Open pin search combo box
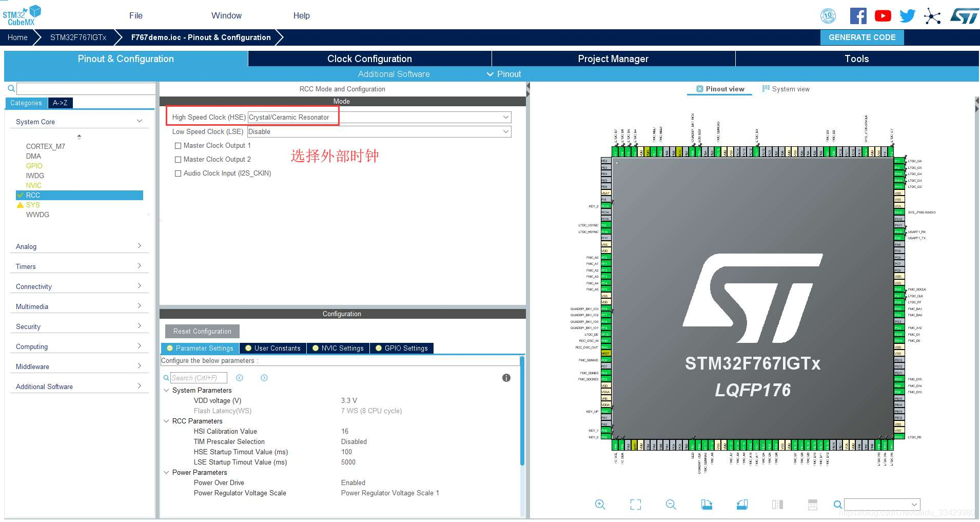The image size is (980, 522). [x=882, y=505]
